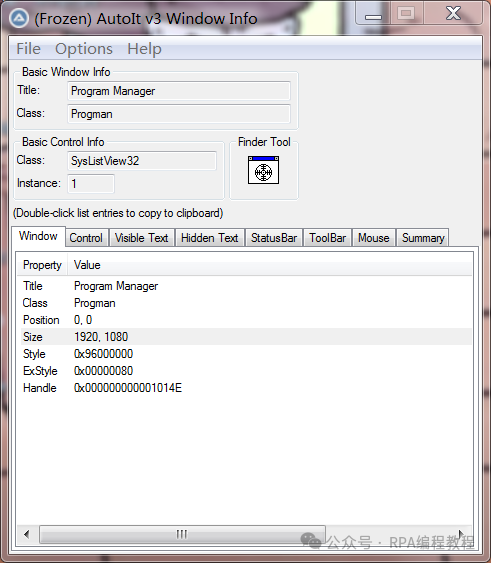Click the horizontal scrollbar left arrow
Viewport: 491px width, 563px height.
pos(27,534)
